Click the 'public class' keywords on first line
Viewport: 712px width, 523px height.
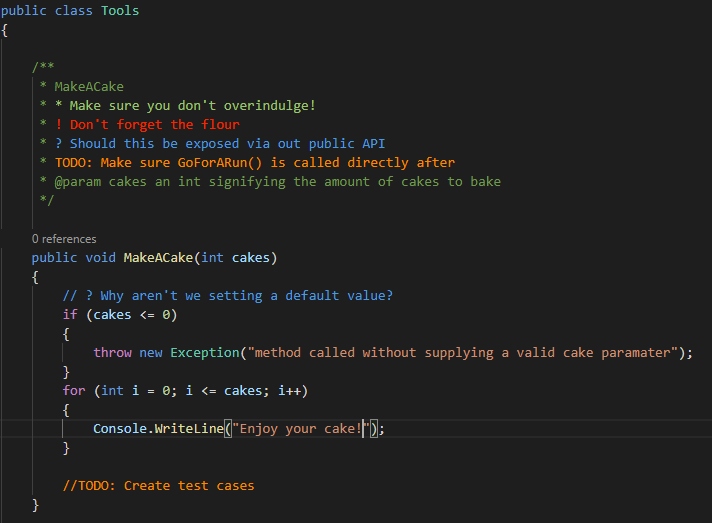point(46,11)
